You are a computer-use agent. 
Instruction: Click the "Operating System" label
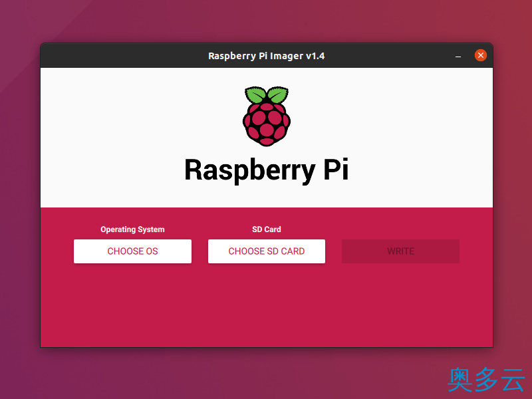pyautogui.click(x=132, y=229)
